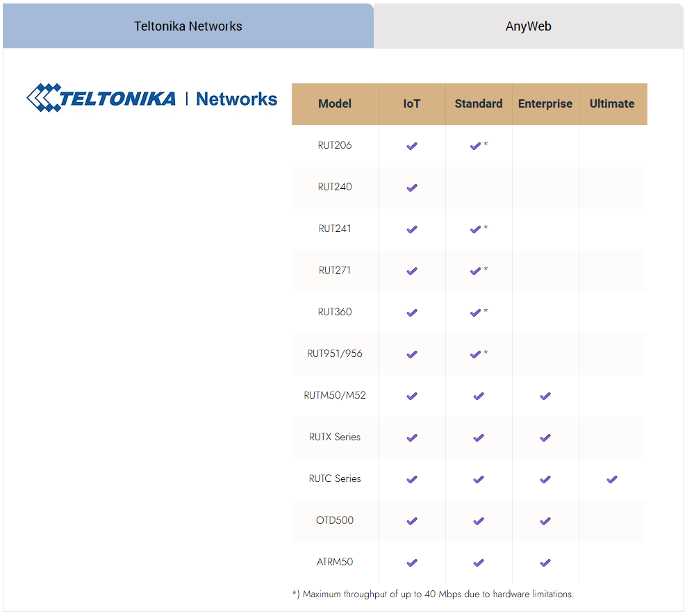687x616 pixels.
Task: Select the RUT360 model name
Action: point(335,312)
